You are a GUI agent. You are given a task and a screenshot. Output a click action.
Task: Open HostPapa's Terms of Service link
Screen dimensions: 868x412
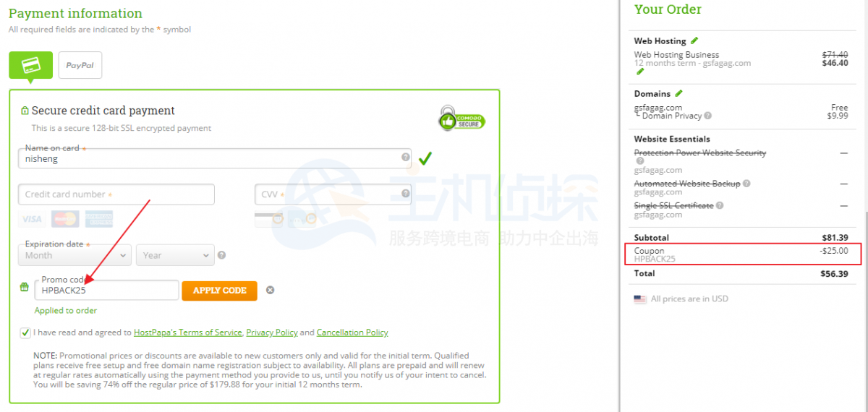(188, 332)
